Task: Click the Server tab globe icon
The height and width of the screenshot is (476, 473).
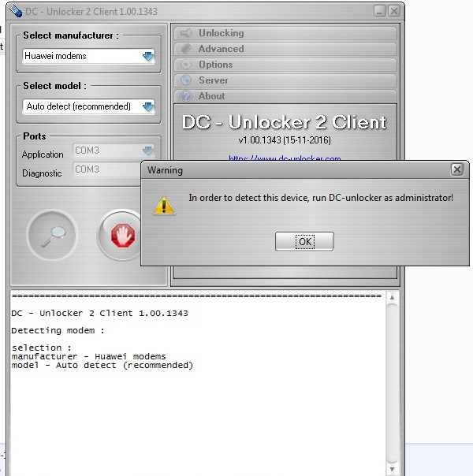Action: [x=186, y=80]
